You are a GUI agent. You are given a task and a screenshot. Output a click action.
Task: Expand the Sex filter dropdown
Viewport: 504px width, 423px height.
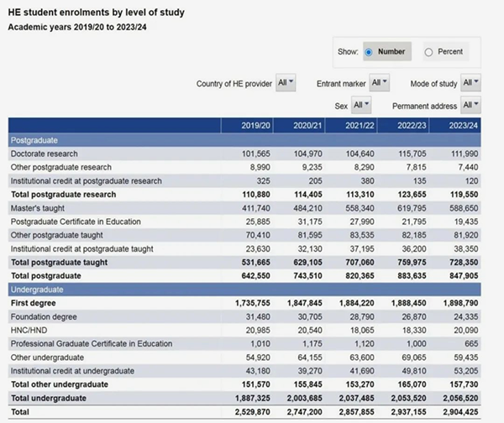[361, 105]
